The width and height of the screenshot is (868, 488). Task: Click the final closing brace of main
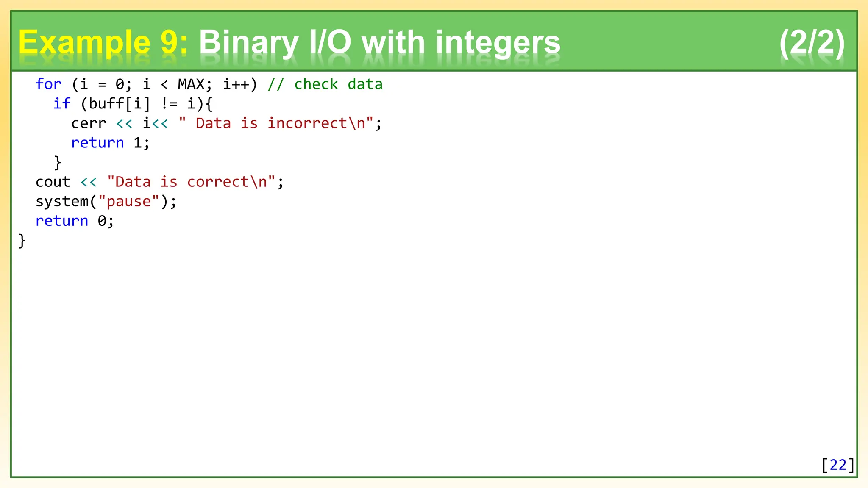click(x=22, y=241)
